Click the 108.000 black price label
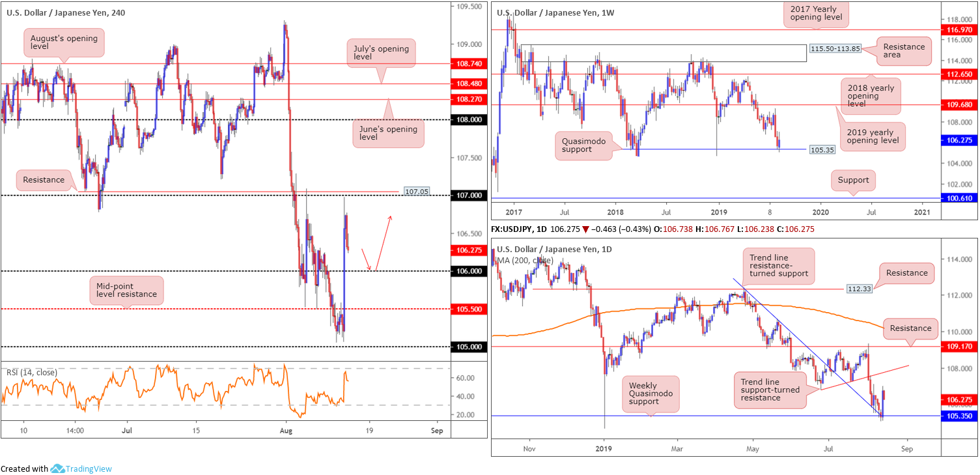This screenshot has width=980, height=475. click(469, 120)
